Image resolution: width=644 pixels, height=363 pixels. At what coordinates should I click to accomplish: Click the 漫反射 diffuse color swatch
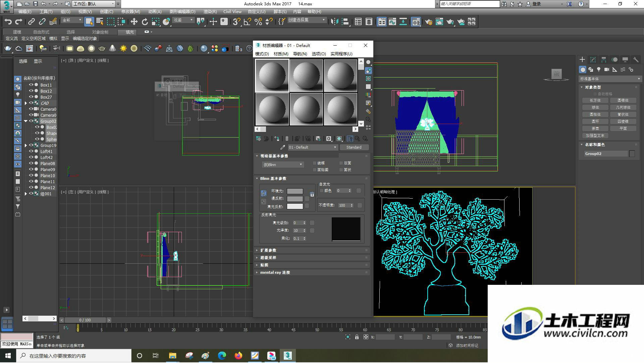pyautogui.click(x=295, y=199)
